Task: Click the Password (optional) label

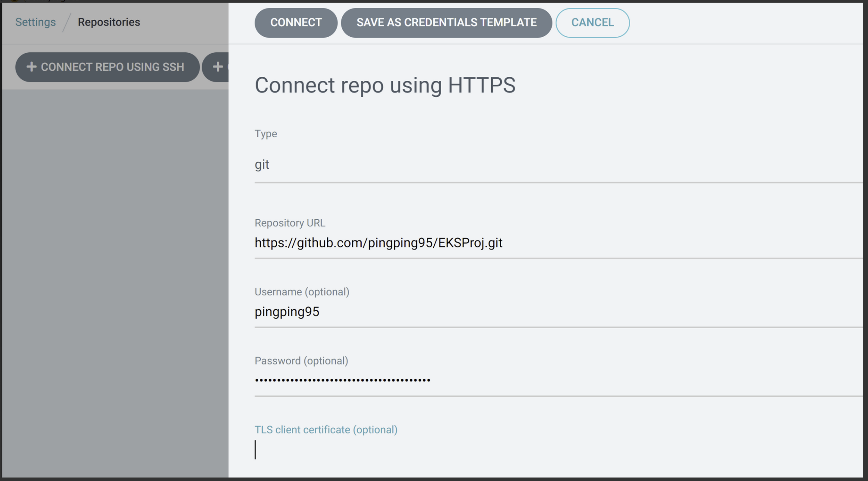Action: pyautogui.click(x=301, y=361)
